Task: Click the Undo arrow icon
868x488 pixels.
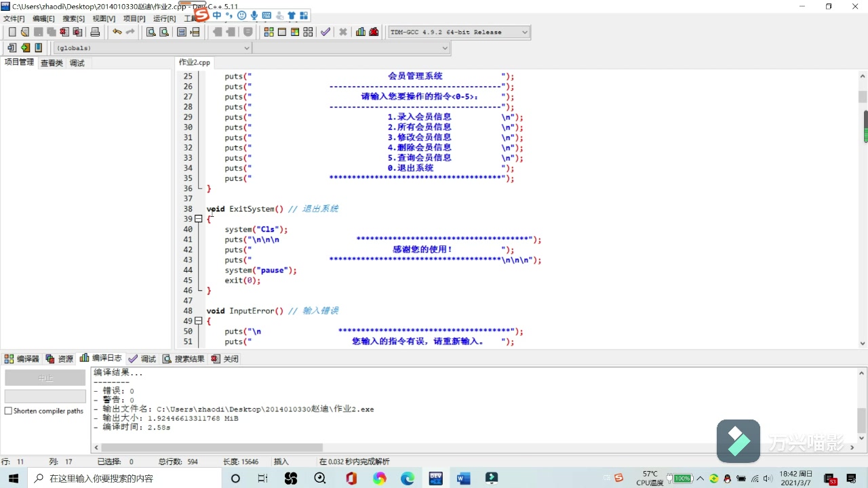Action: coord(117,32)
